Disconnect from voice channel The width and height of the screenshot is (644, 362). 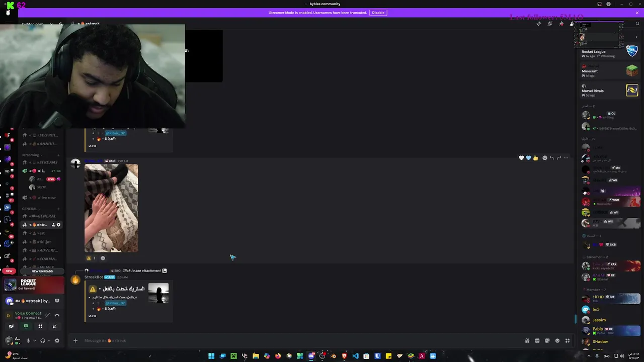pos(57,315)
